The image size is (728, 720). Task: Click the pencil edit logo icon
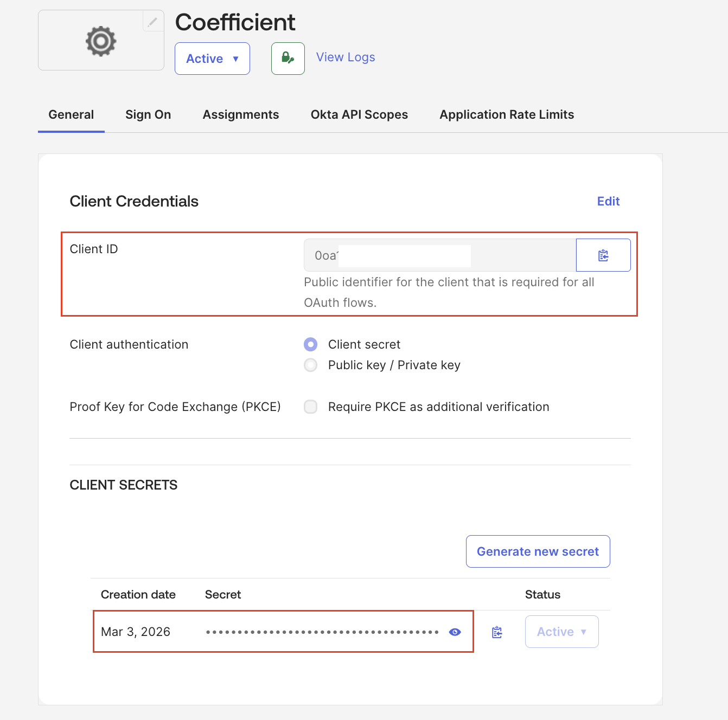(152, 22)
